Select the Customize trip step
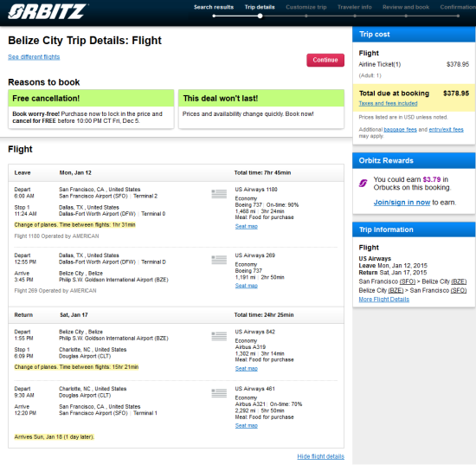Image resolution: width=476 pixels, height=465 pixels. pyautogui.click(x=306, y=7)
